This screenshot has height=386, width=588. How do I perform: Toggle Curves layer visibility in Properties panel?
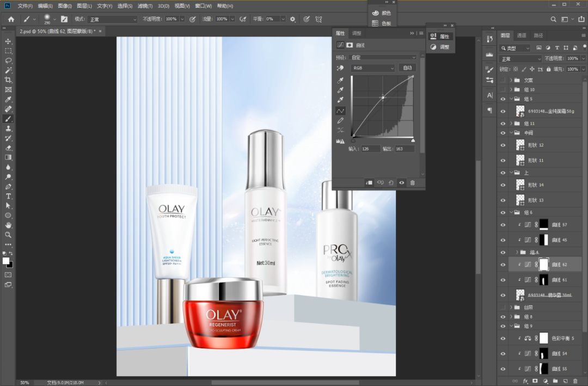tap(402, 183)
